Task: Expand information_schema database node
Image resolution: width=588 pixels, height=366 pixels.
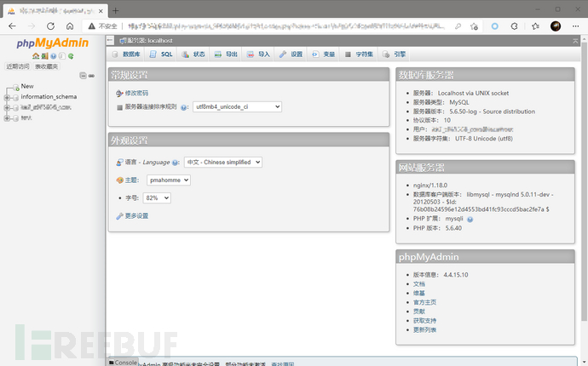Action: point(7,98)
